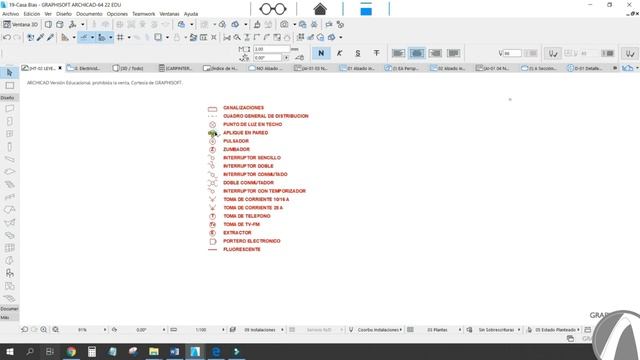Toggle the highlighted guide lines icon

(84, 38)
